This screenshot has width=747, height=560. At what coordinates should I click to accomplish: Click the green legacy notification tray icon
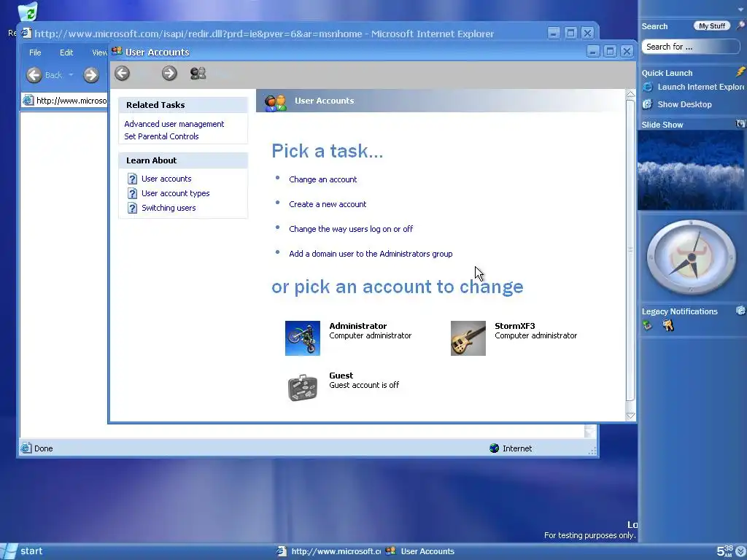point(647,325)
